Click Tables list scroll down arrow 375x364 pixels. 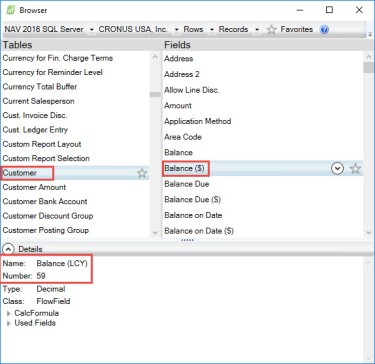tap(155, 232)
